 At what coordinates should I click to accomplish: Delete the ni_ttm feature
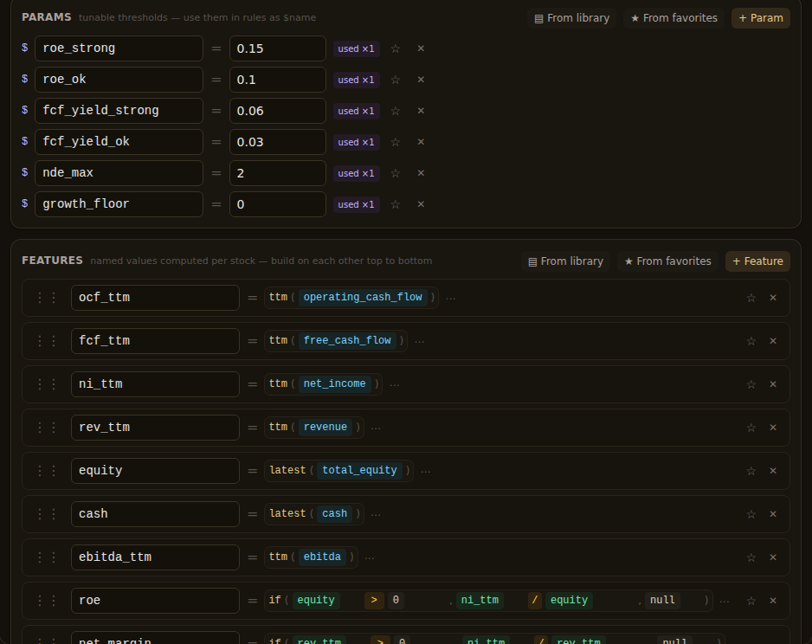[773, 384]
